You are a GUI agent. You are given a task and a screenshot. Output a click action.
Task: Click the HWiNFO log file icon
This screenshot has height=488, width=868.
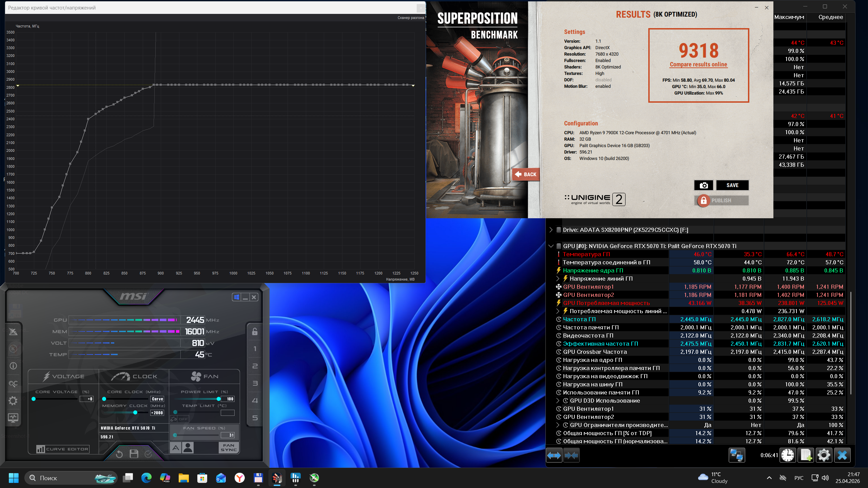coord(806,455)
